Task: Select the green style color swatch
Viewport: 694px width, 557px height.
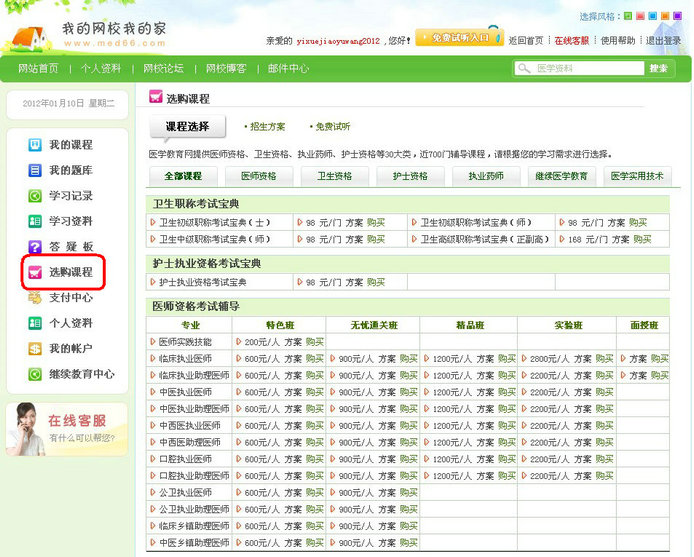Action: click(628, 16)
